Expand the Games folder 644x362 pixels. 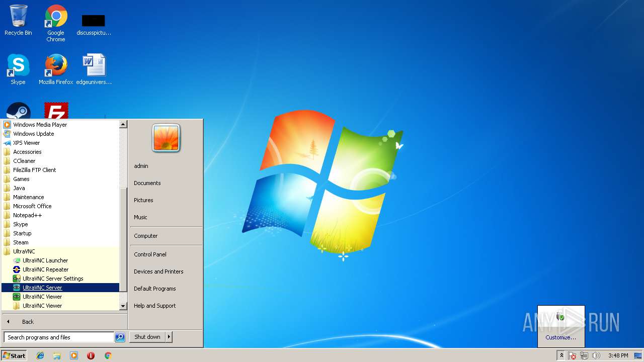(60, 179)
